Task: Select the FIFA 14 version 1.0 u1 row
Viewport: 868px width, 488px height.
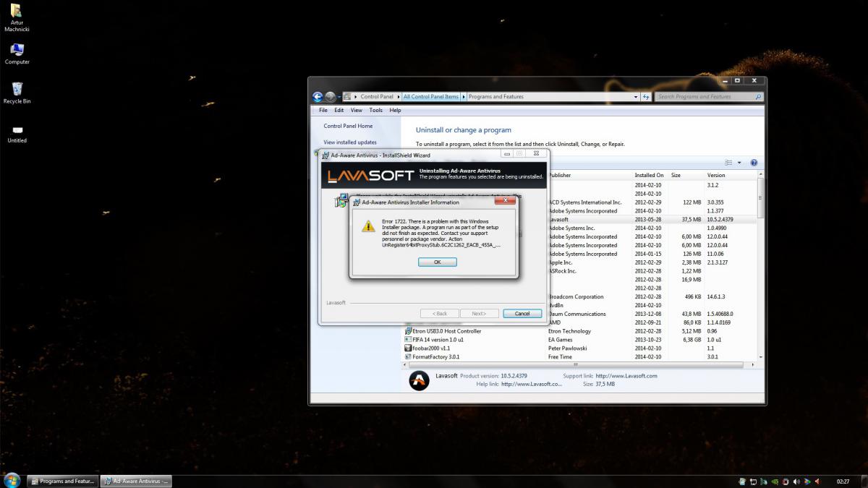Action: [x=579, y=340]
